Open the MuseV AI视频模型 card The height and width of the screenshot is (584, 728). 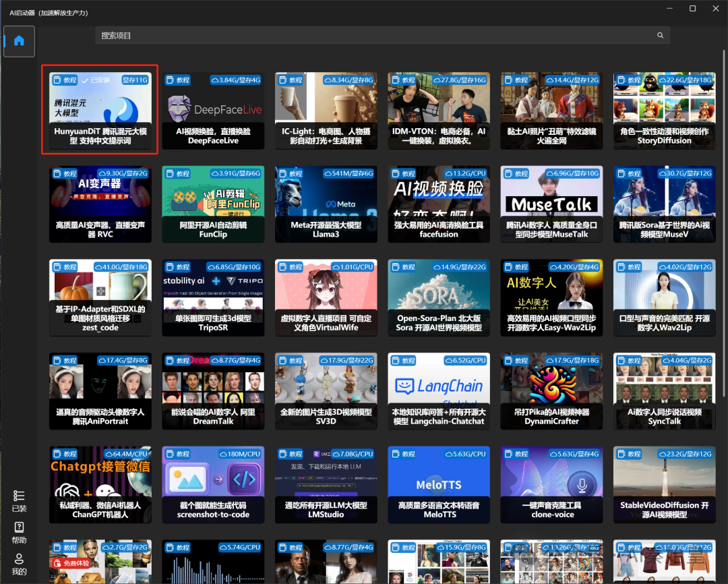tap(665, 204)
